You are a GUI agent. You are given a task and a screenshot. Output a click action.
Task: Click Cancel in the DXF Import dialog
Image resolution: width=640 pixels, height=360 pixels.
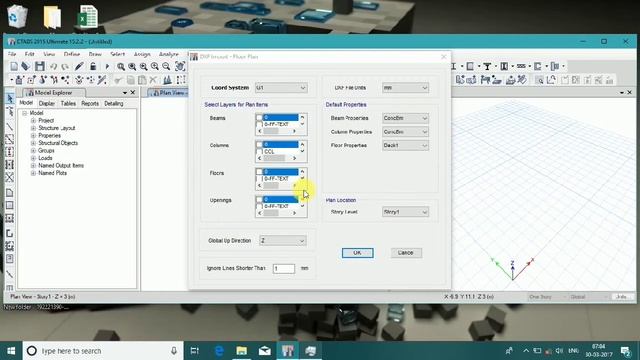coord(406,253)
